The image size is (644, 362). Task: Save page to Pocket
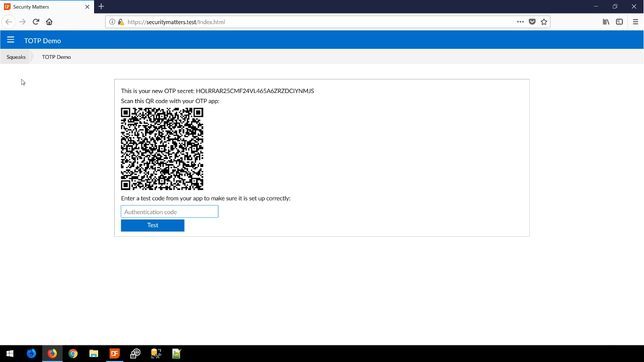[x=532, y=22]
